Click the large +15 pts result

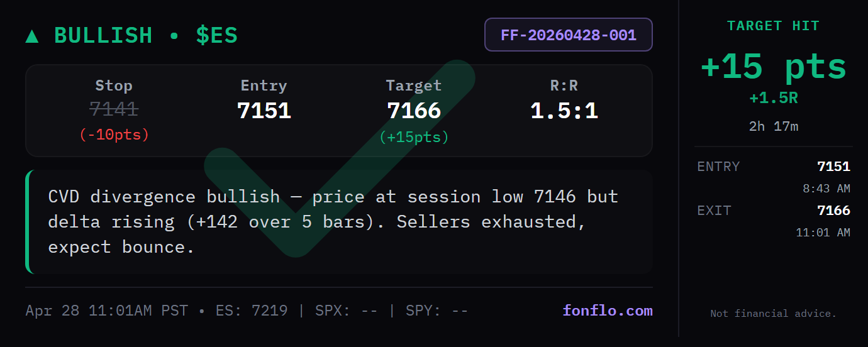coord(773,67)
